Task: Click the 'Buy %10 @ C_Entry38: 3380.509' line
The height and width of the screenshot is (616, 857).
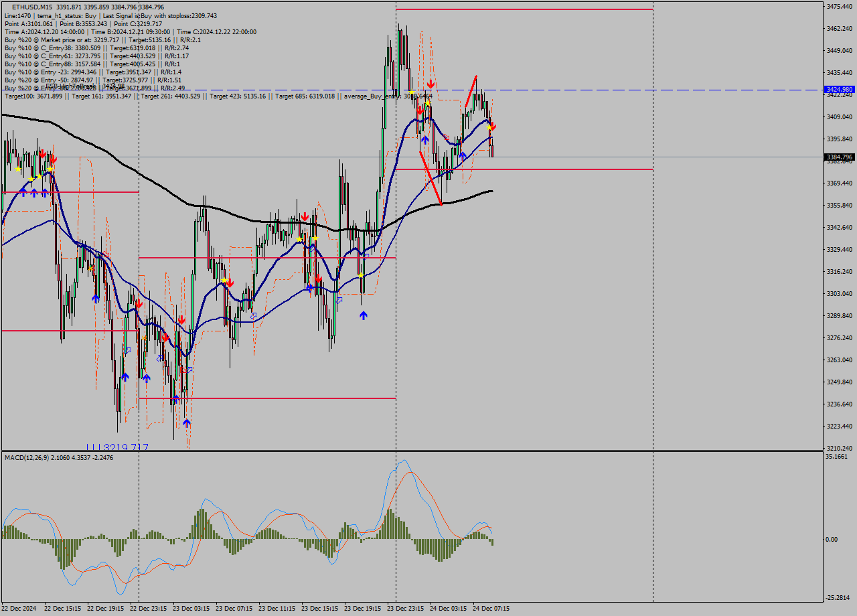Action: [96, 48]
